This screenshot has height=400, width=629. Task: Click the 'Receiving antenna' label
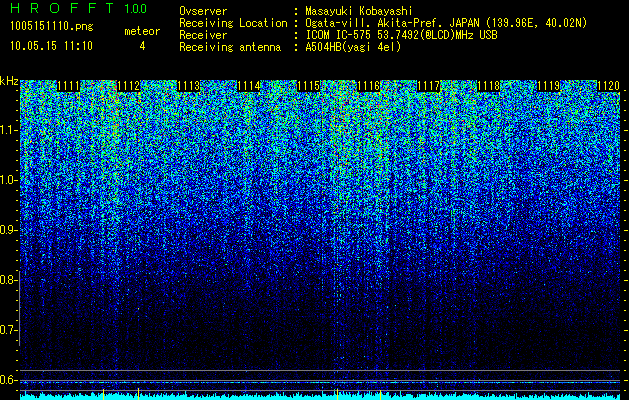pyautogui.click(x=230, y=47)
